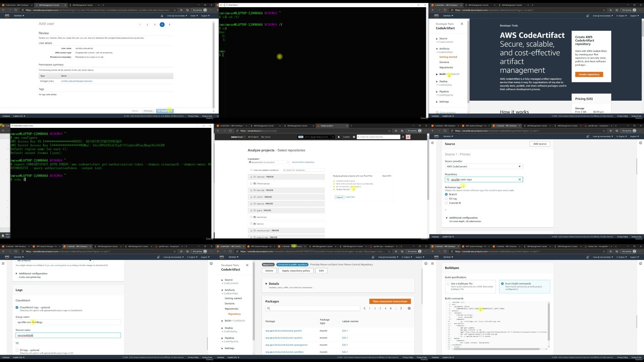Image resolution: width=644 pixels, height=362 pixels.
Task: Open Services dropdown in IAM Add user window
Action: click(19, 16)
